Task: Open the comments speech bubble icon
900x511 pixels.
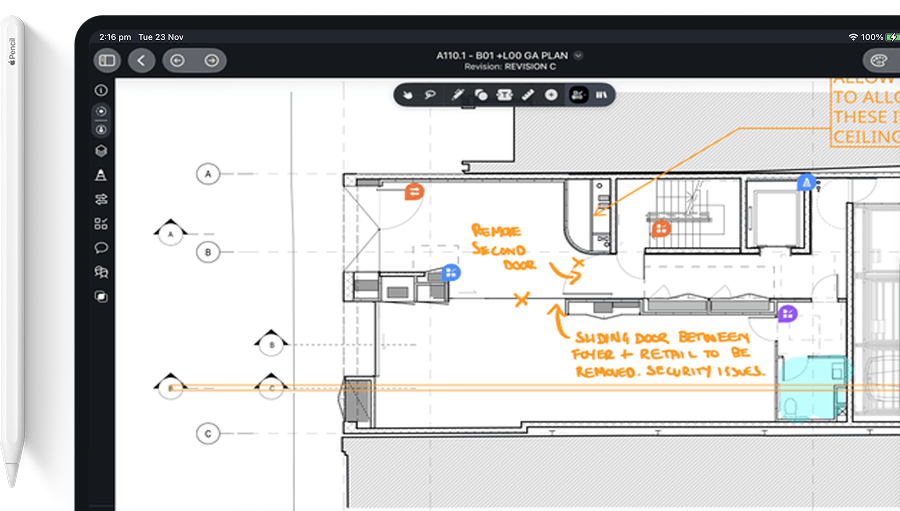Action: pos(101,247)
